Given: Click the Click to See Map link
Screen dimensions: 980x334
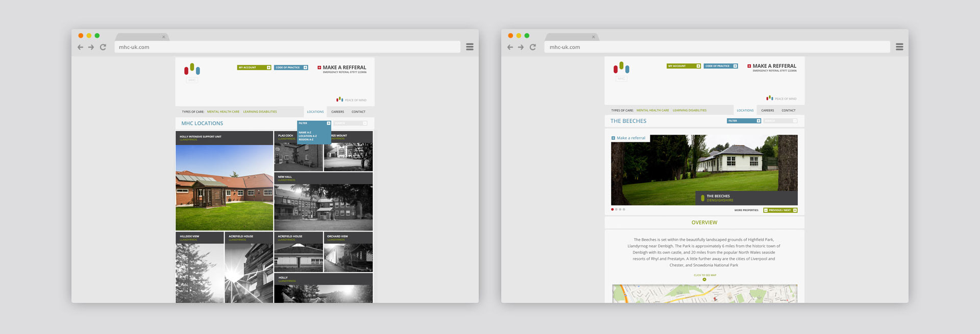Looking at the screenshot, I should pos(705,275).
